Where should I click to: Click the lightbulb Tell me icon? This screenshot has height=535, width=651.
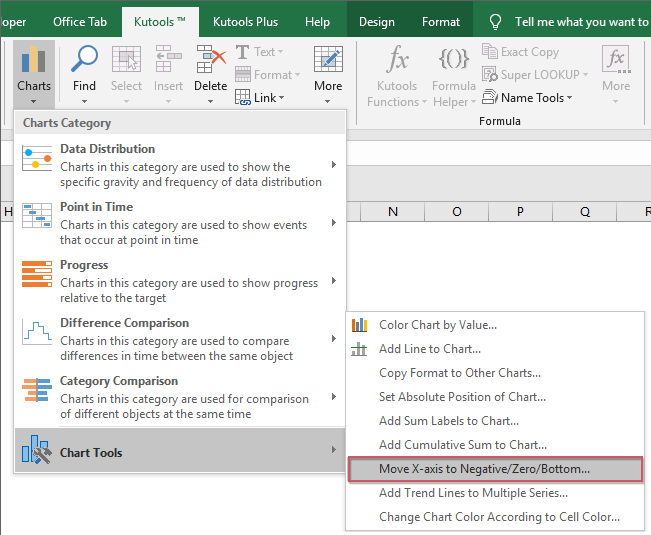495,21
